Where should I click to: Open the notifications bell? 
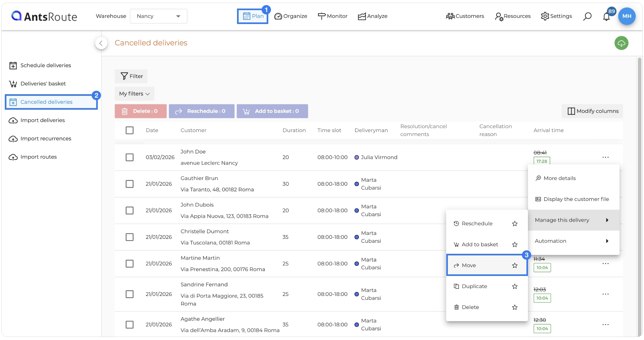coord(606,17)
